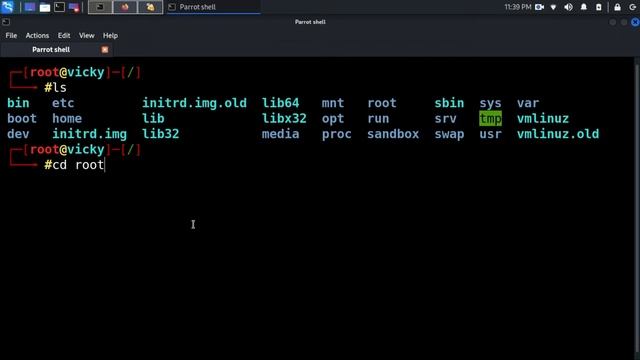The image size is (640, 360).
Task: Open the Help menu
Action: (110, 36)
